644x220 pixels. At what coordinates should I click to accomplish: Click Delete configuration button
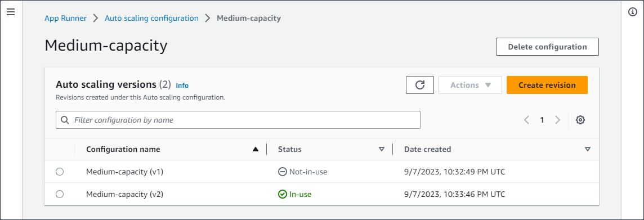548,47
